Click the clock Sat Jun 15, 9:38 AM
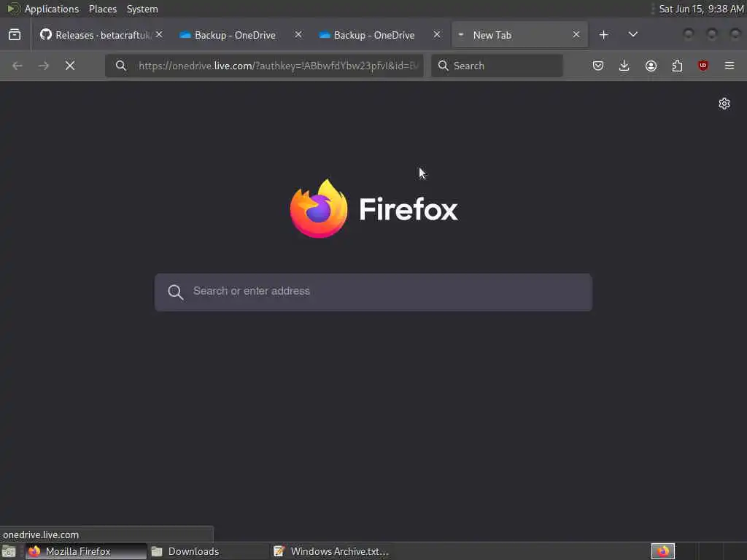Image resolution: width=747 pixels, height=560 pixels. [x=701, y=9]
